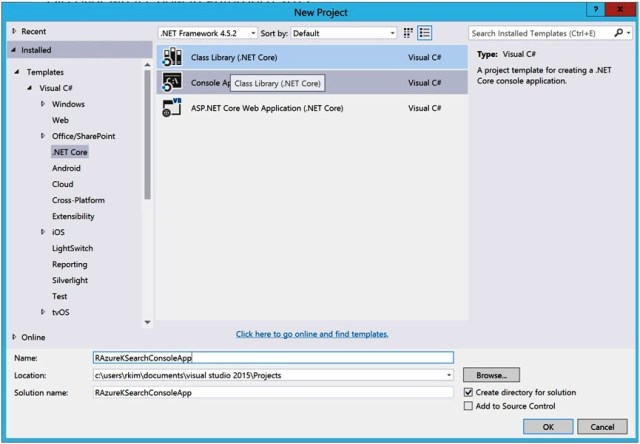Switch to medium icons list view
Screen dimensions: 640x444
click(x=424, y=33)
